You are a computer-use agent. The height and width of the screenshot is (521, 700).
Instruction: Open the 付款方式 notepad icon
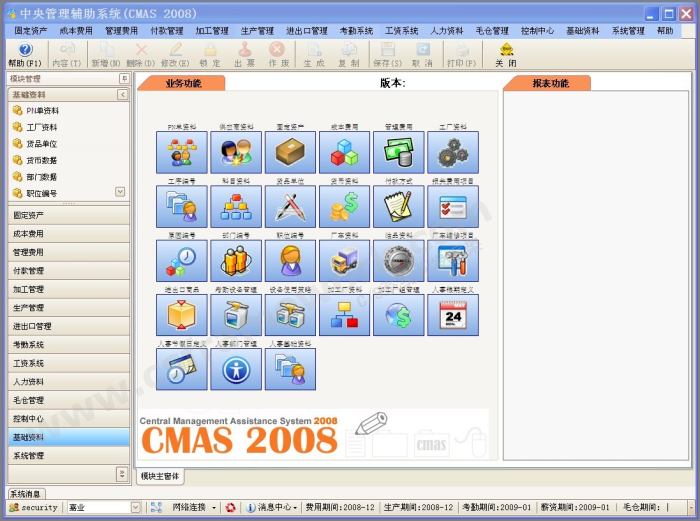398,206
